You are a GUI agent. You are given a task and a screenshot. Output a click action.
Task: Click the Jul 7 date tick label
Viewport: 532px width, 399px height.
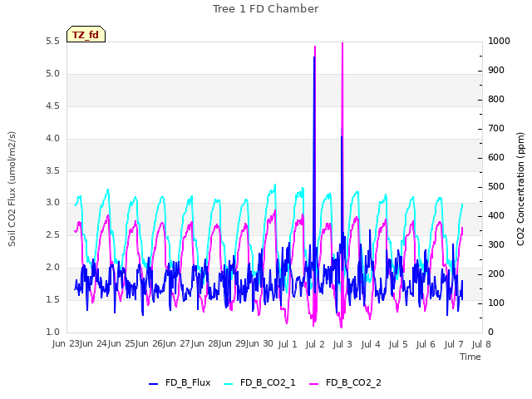pyautogui.click(x=454, y=344)
